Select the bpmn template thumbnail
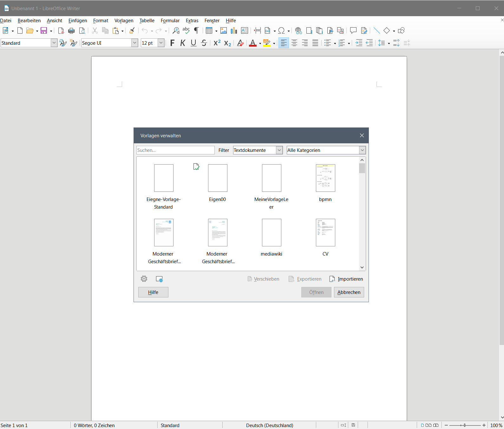 (325, 178)
